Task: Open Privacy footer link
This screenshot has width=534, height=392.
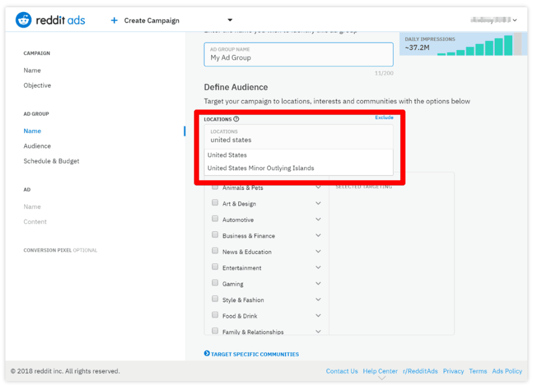Action: pyautogui.click(x=454, y=371)
